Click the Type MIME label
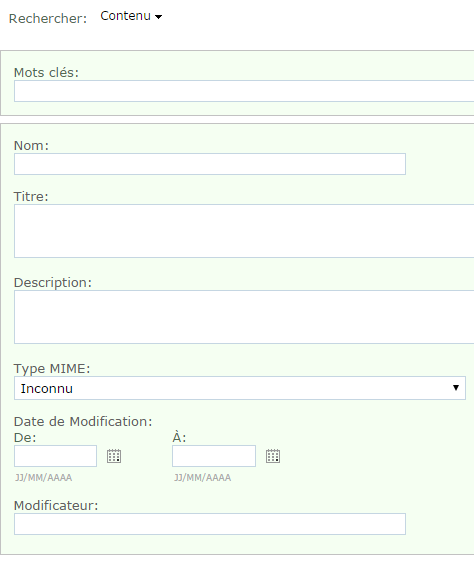Viewport: 474px width, 561px height. [x=52, y=369]
